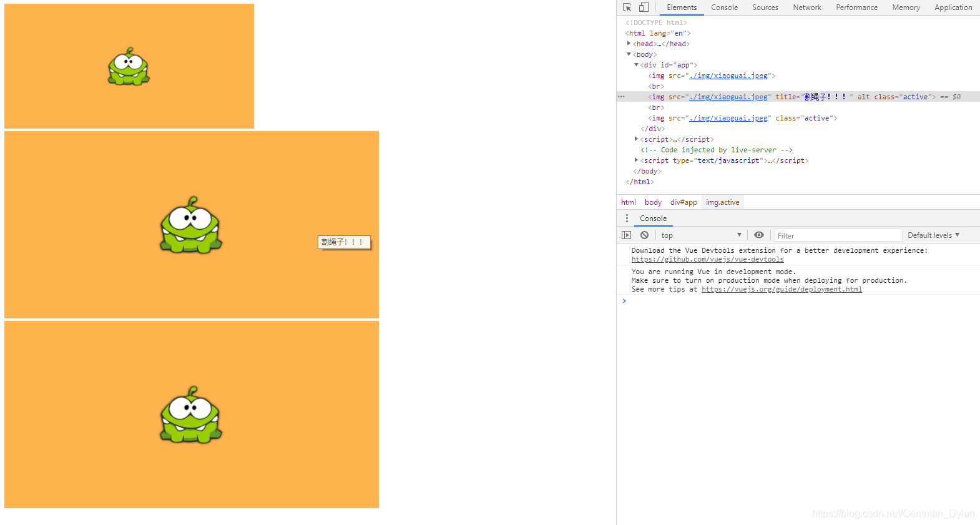980x525 pixels.
Task: Switch to the Console tab in top bar
Action: [724, 7]
